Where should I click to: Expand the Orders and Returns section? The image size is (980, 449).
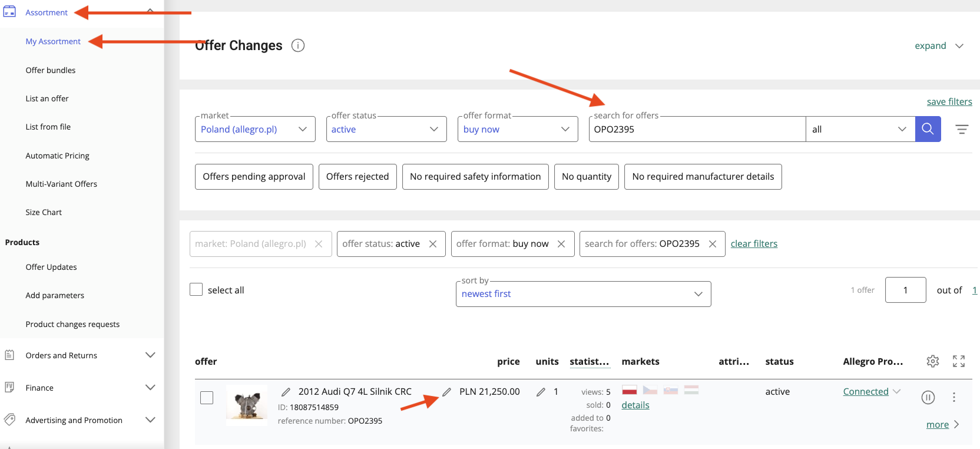(x=150, y=355)
